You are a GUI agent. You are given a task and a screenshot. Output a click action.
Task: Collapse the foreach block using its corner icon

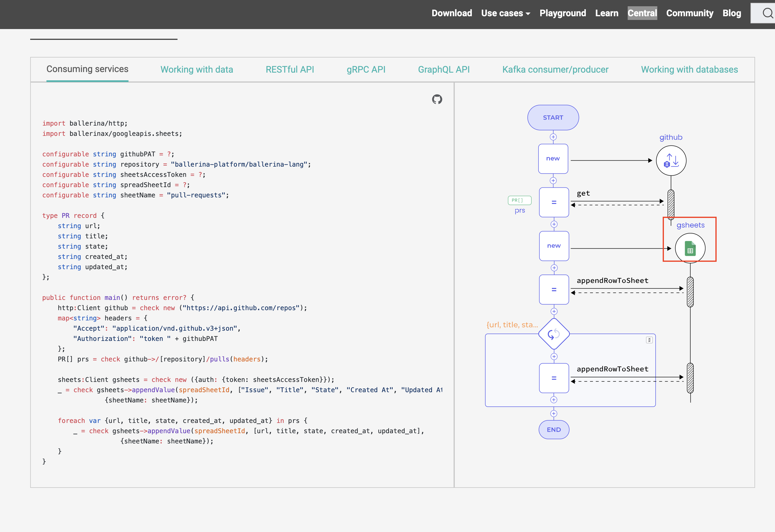(649, 340)
